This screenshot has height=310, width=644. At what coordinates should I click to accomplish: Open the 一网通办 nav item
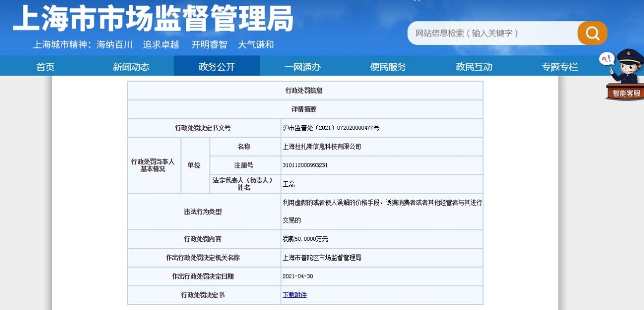pos(302,67)
